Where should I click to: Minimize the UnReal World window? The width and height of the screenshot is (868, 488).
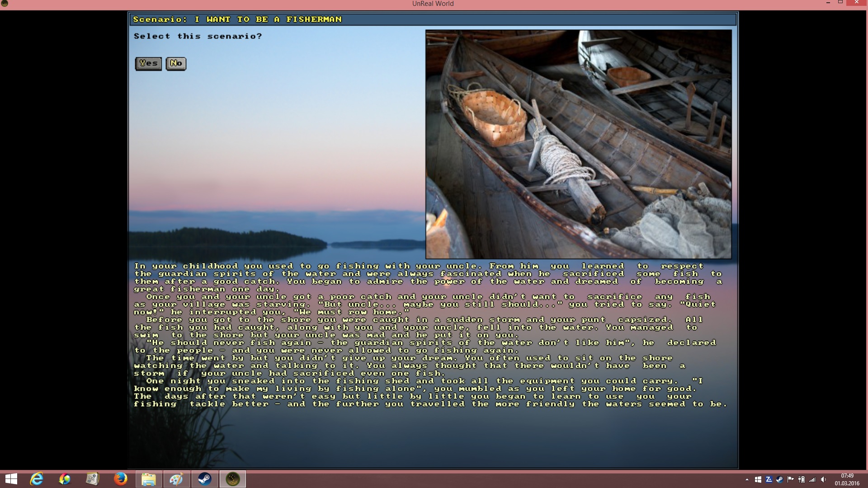(828, 3)
